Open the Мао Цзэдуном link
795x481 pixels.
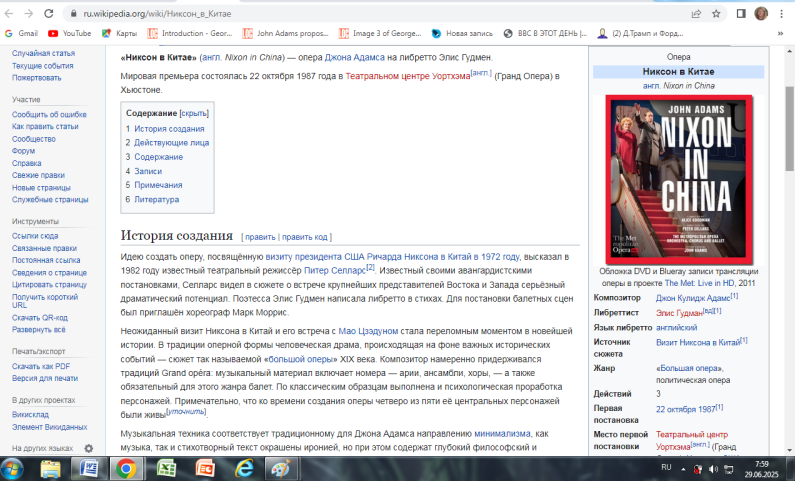(368, 331)
